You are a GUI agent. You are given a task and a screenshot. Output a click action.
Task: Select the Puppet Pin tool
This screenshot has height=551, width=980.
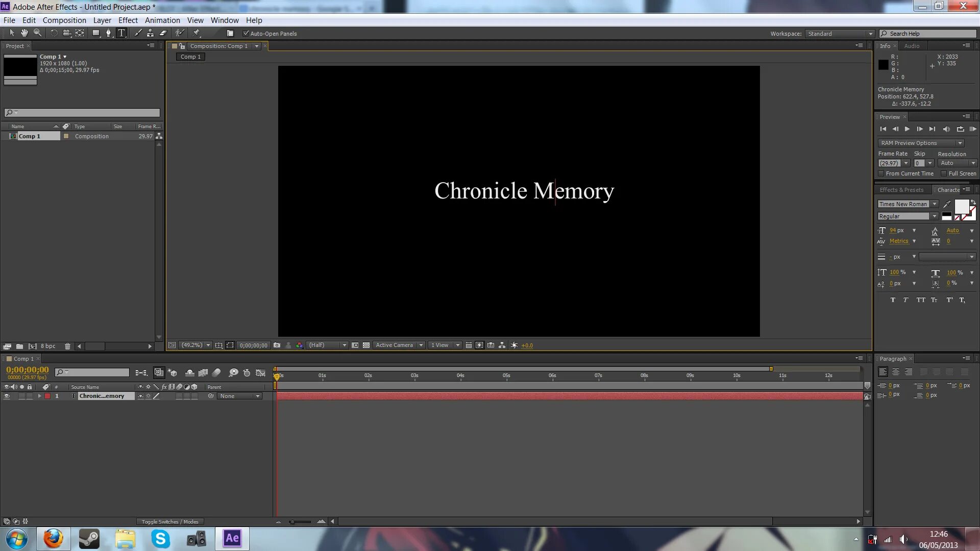pos(197,33)
